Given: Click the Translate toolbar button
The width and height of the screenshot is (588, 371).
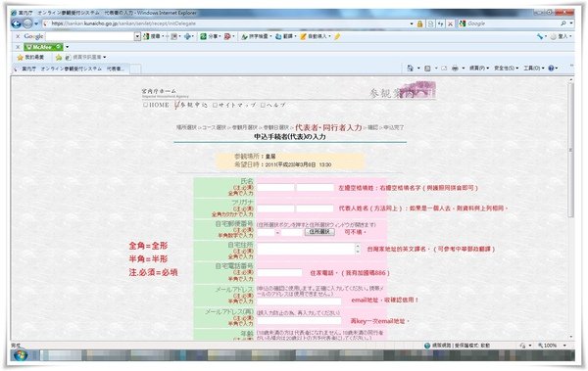Looking at the screenshot, I should [286, 36].
